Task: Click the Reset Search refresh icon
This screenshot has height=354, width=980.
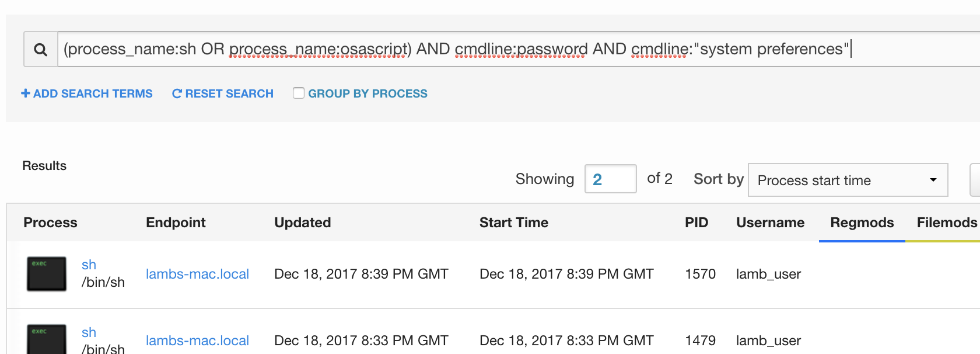Action: coord(177,93)
